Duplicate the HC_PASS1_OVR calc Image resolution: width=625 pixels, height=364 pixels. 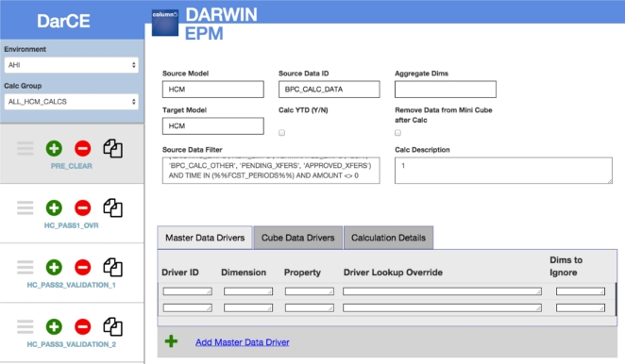(112, 207)
